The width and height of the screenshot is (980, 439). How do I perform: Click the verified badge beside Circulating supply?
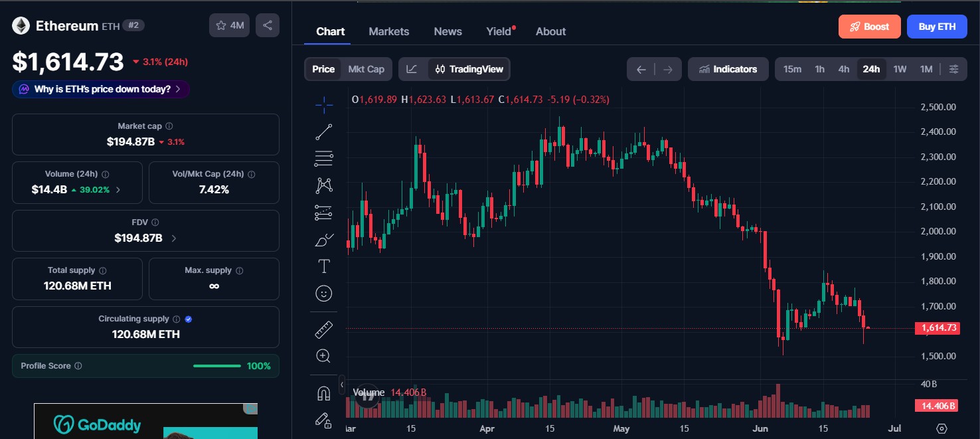[189, 319]
